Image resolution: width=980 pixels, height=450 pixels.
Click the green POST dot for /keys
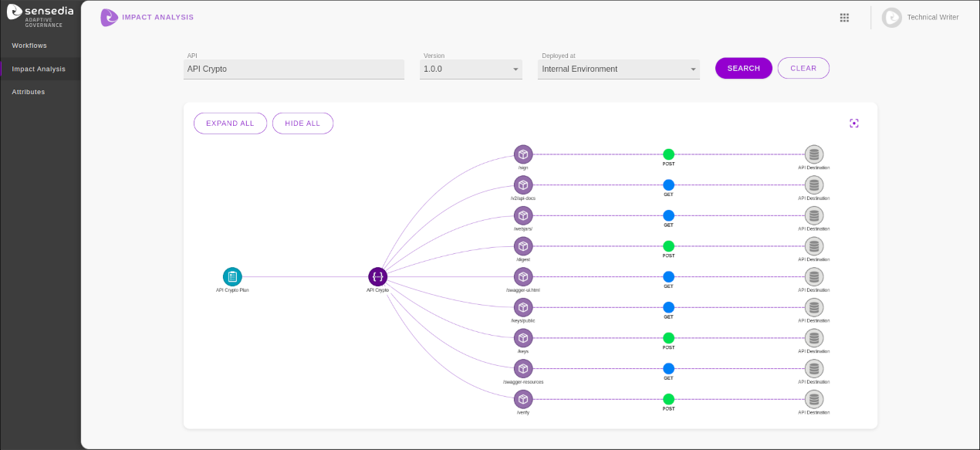tap(668, 338)
